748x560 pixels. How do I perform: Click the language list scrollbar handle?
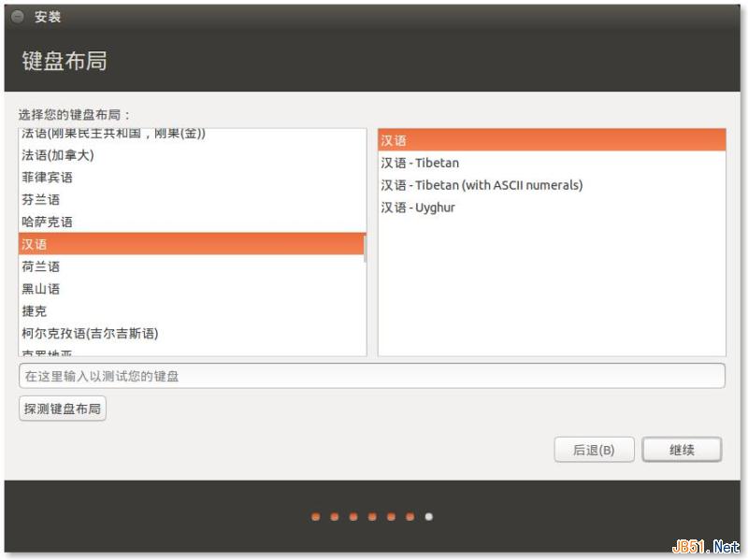pos(365,251)
